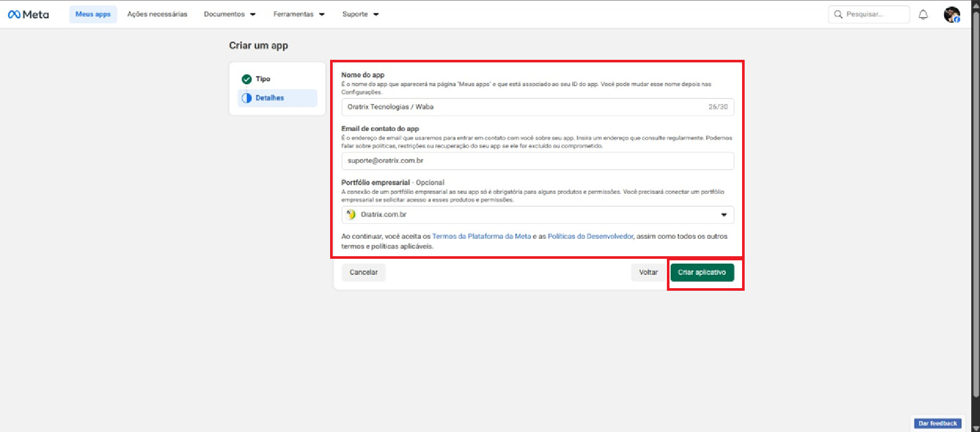This screenshot has width=980, height=432.
Task: Click the Dar feedback button
Action: [x=937, y=423]
